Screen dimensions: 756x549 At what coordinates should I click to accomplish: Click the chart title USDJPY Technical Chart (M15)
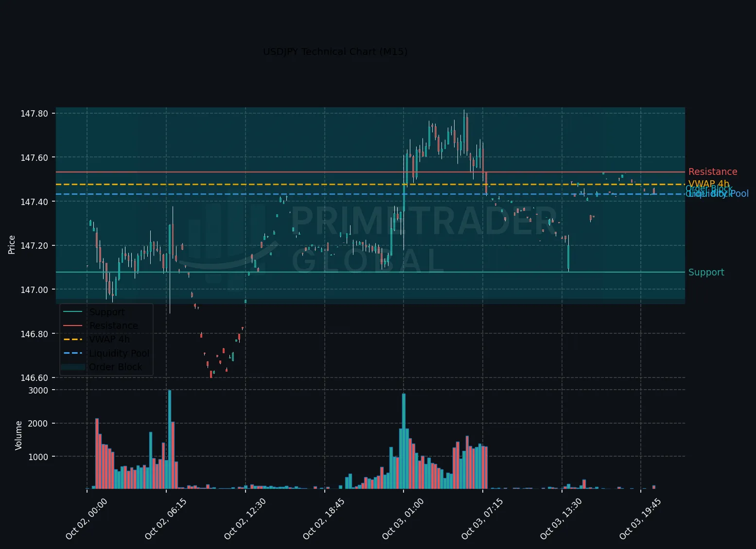[x=335, y=51]
